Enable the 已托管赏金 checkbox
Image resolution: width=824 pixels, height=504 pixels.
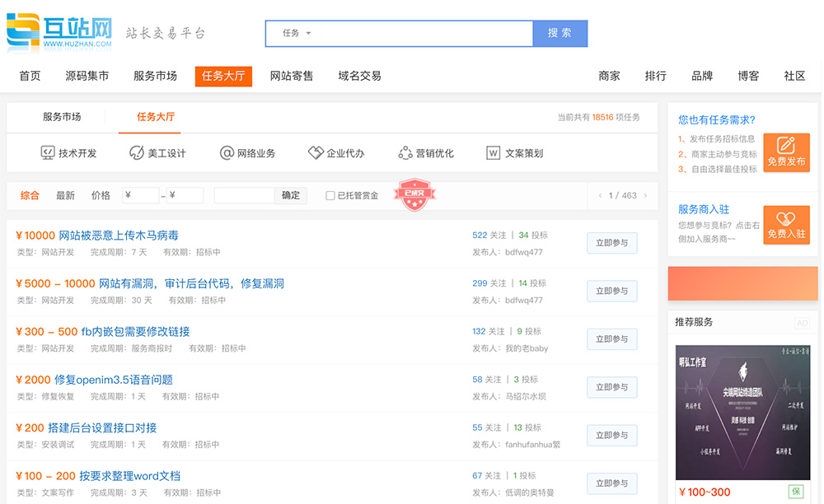[x=330, y=196]
